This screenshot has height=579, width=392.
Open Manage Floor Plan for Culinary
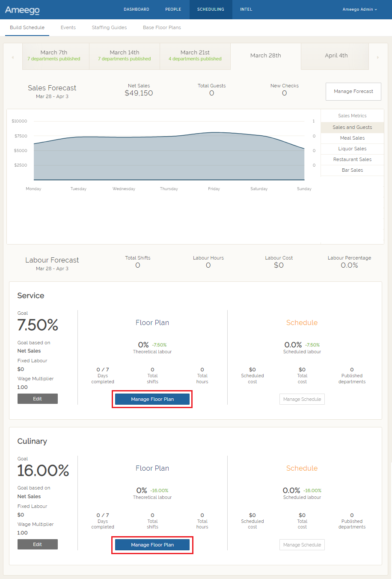[152, 545]
